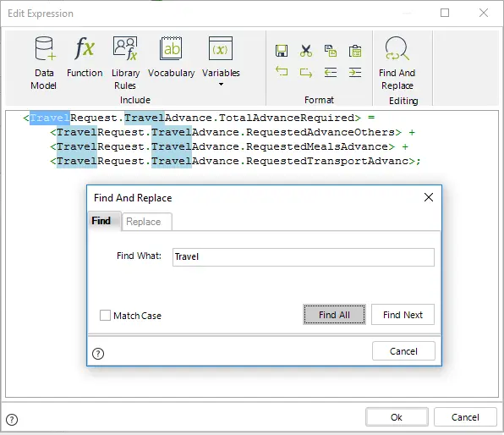Click the Cut scissors icon
Image resolution: width=504 pixels, height=435 pixels.
[306, 51]
